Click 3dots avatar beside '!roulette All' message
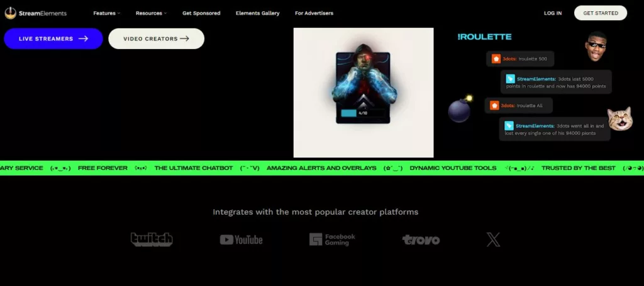Viewport: 644px width, 286px height. (x=494, y=106)
